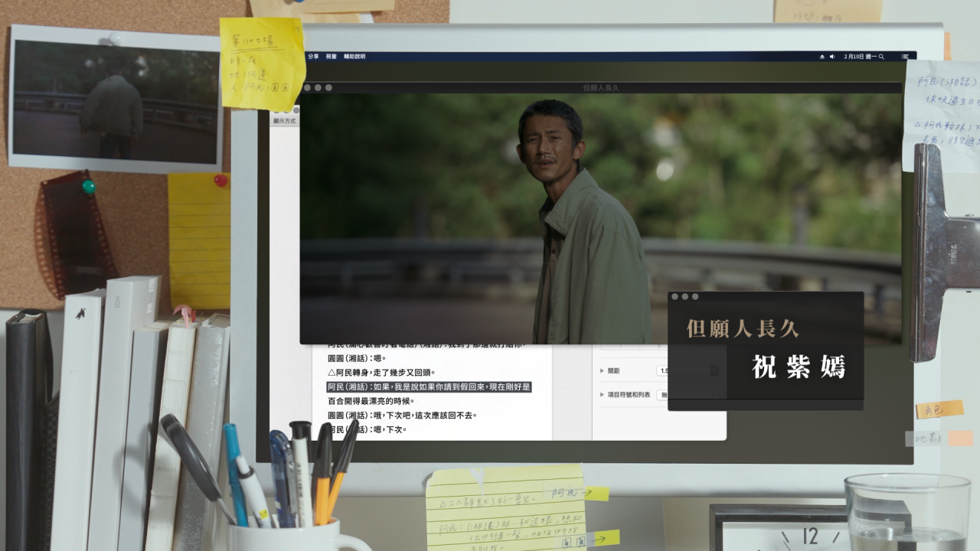Close the 但願人長久 video window
The width and height of the screenshot is (980, 551).
click(x=307, y=88)
